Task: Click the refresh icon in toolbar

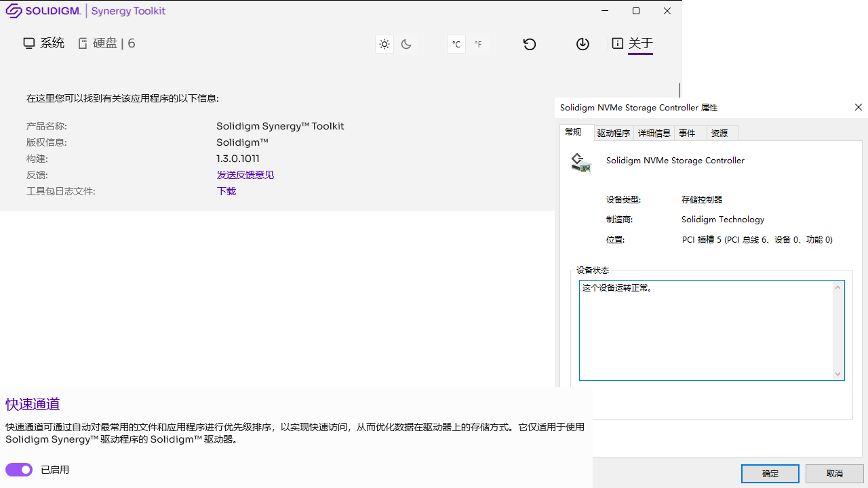Action: tap(530, 44)
